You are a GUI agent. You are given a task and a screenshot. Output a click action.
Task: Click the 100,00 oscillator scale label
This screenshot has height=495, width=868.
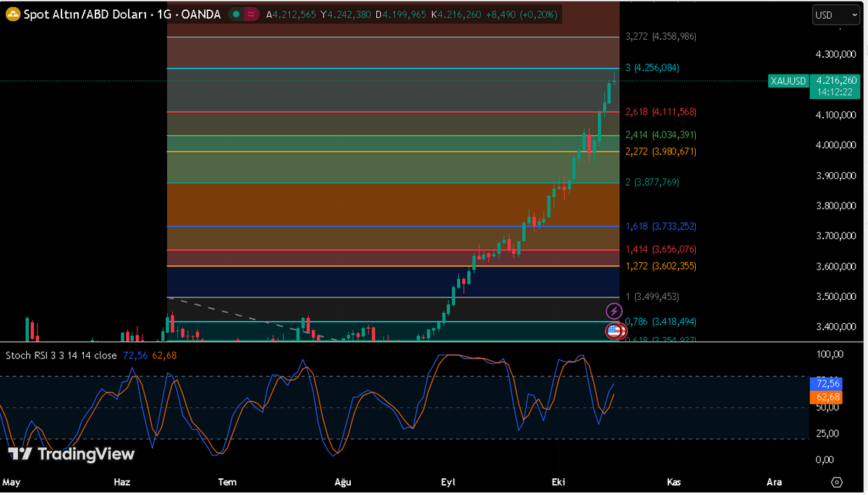830,354
